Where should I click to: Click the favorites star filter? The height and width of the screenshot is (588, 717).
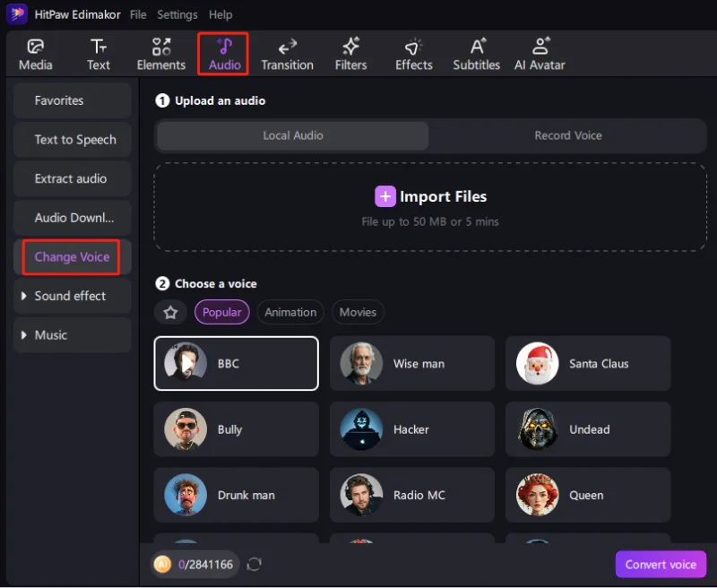[x=170, y=312]
